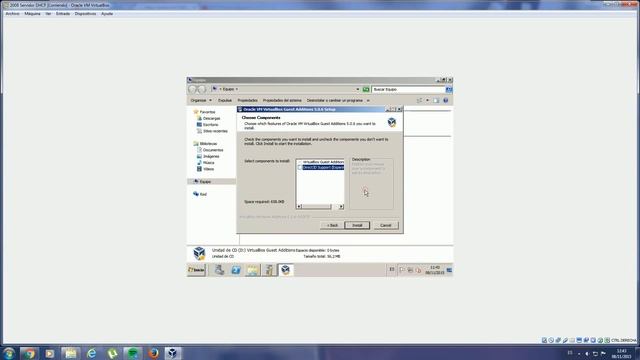The image size is (640, 360).
Task: Click guest taskbar clock
Action: [435, 270]
